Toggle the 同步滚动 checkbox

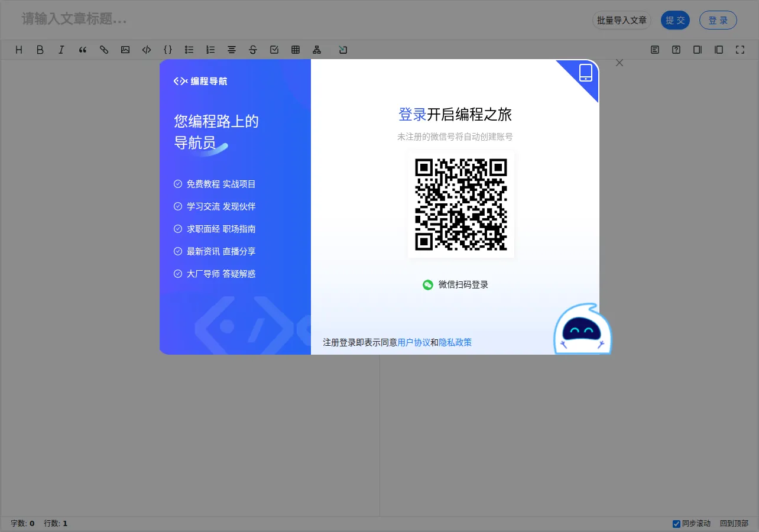[677, 524]
